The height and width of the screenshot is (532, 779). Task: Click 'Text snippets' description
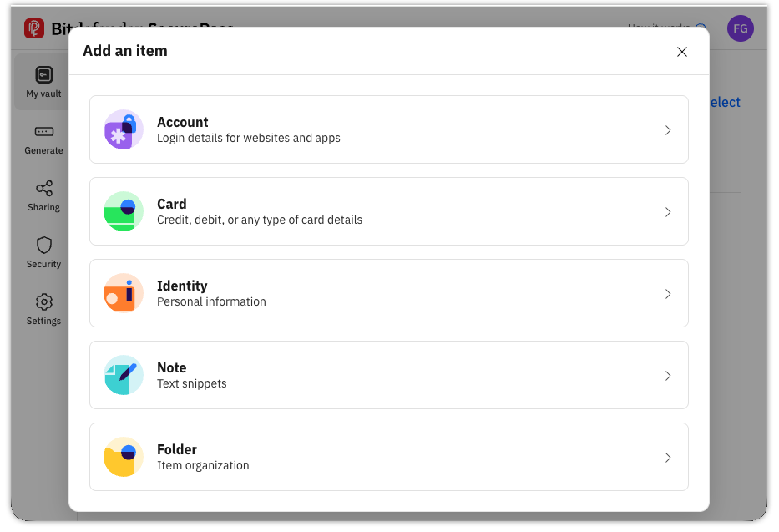(x=192, y=384)
